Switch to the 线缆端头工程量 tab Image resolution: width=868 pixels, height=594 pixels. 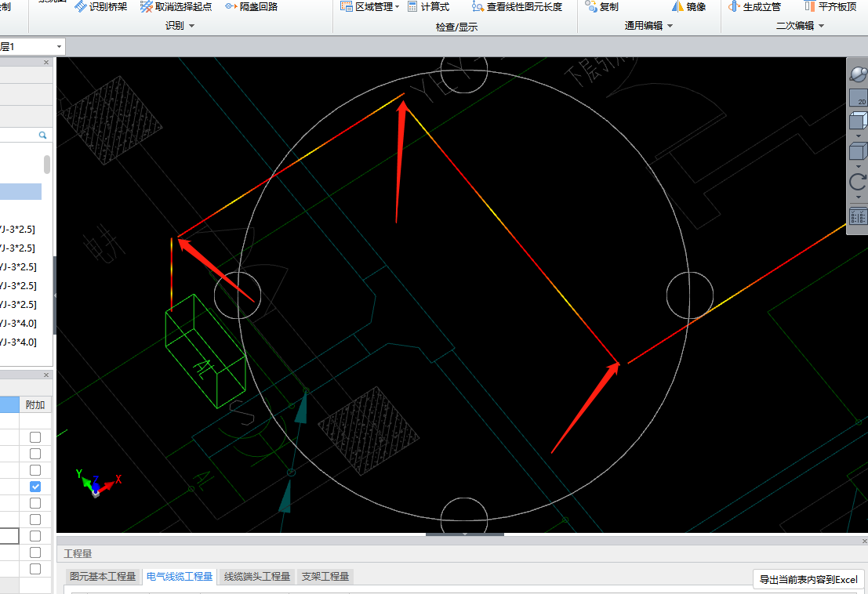point(257,576)
